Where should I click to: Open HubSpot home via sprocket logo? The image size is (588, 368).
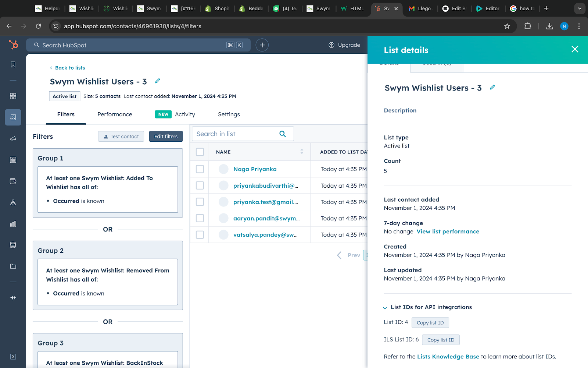tap(13, 45)
